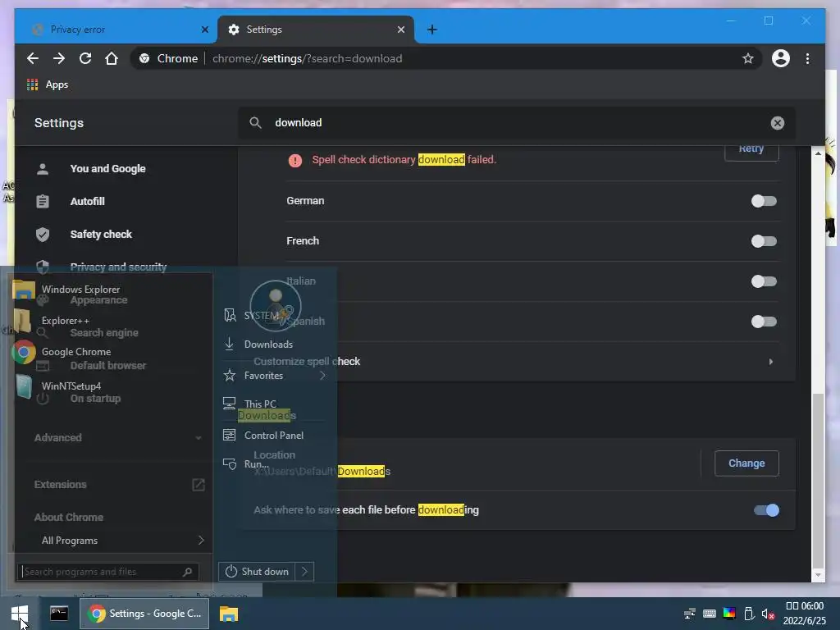Open the Chrome home page icon
This screenshot has width=840, height=630.
click(x=112, y=58)
